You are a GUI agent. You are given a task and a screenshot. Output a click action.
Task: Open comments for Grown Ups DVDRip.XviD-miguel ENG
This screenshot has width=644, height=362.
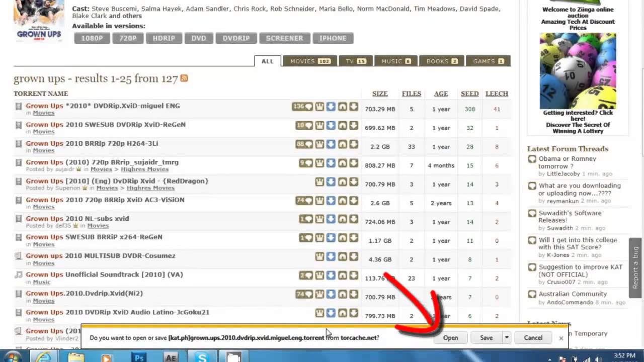point(302,107)
